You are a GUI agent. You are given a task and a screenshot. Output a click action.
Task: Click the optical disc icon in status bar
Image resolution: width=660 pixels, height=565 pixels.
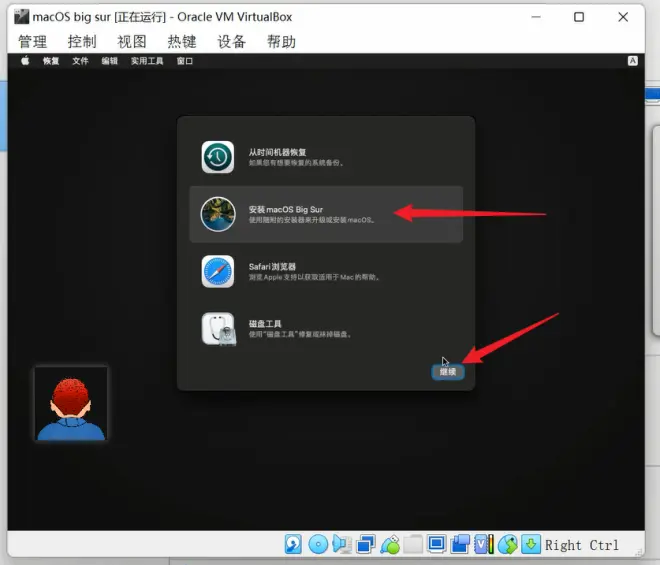pos(318,544)
